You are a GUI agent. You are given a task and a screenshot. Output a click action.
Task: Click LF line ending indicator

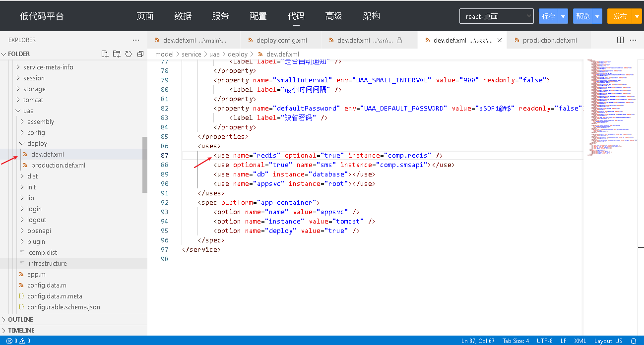[564, 341]
